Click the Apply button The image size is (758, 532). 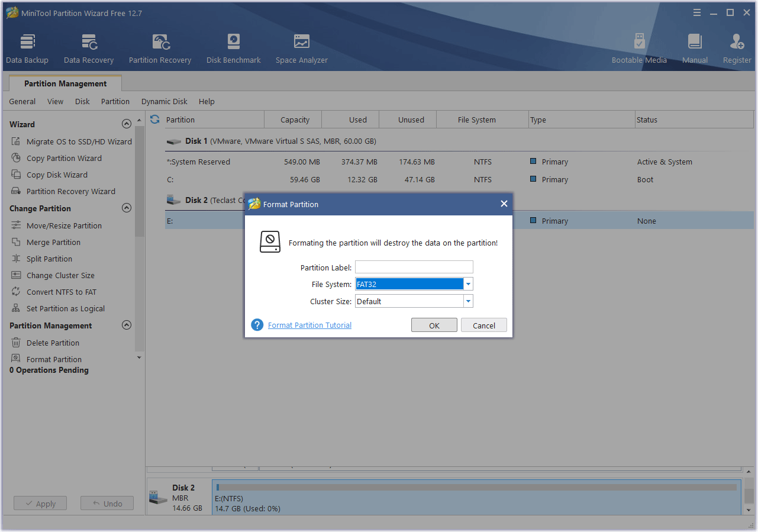(x=40, y=504)
